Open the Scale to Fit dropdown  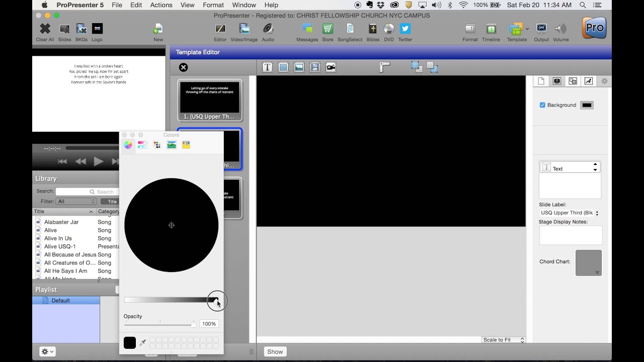tap(503, 340)
